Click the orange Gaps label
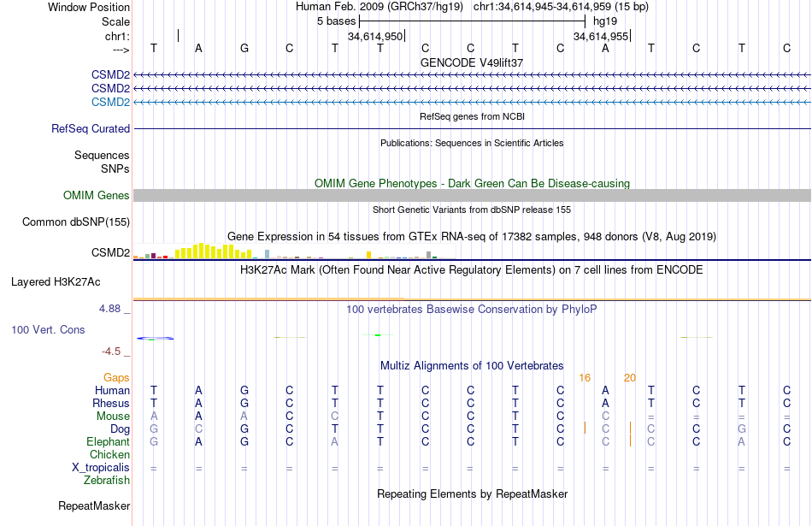Viewport: 812px width, 526px height. coord(116,378)
